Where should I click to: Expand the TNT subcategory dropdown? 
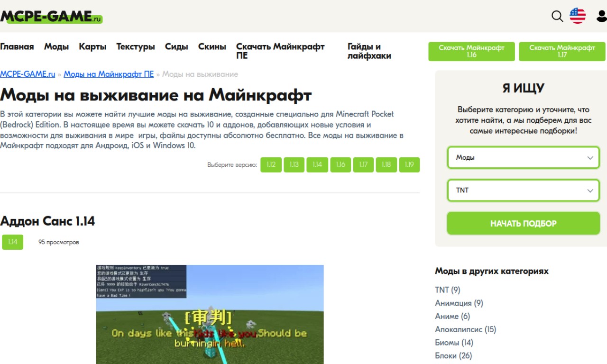coord(524,190)
